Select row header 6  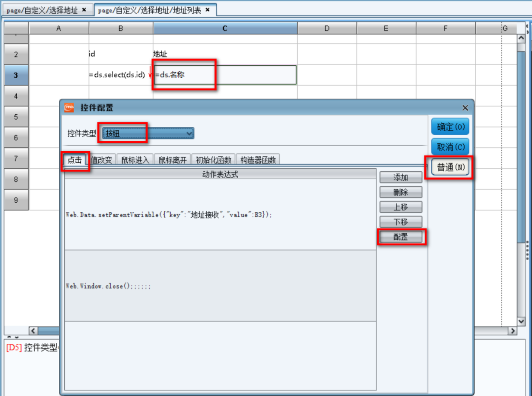(16, 137)
